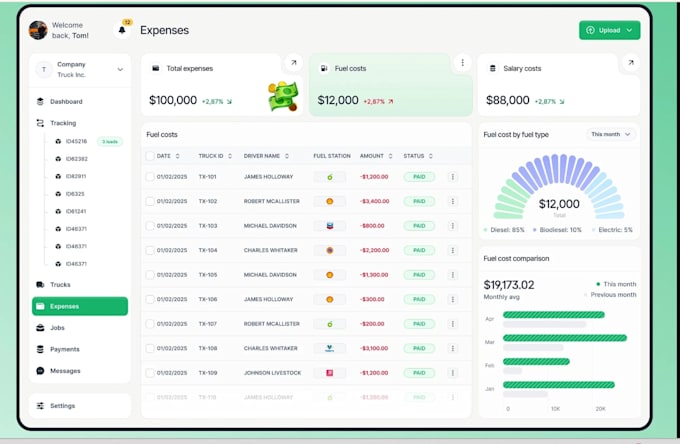This screenshot has width=680, height=444.
Task: Check the TX-103 row checkbox
Action: click(x=150, y=226)
